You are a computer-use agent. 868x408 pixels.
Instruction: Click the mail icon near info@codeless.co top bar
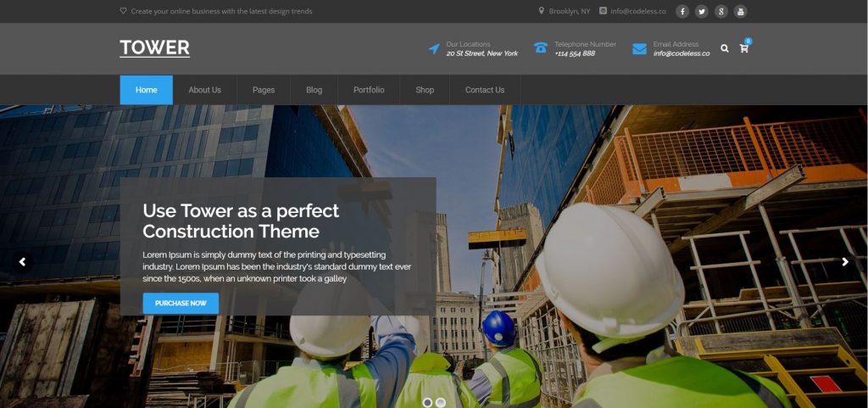coord(603,10)
